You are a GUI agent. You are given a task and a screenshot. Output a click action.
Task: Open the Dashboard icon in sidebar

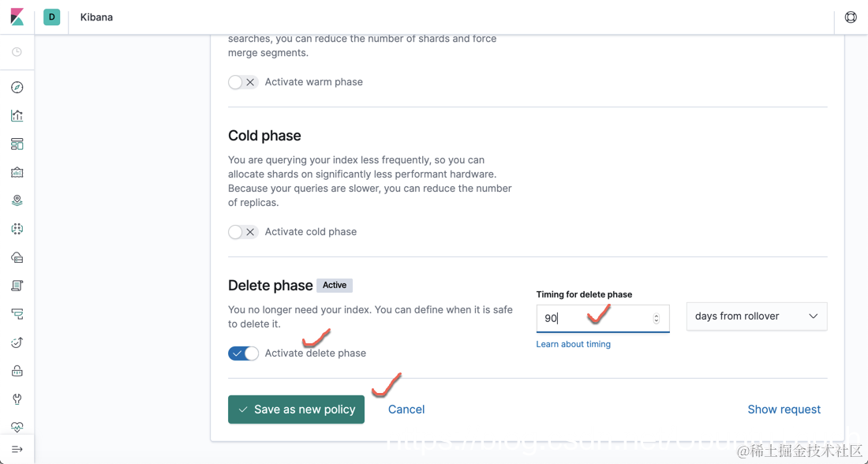click(x=17, y=144)
